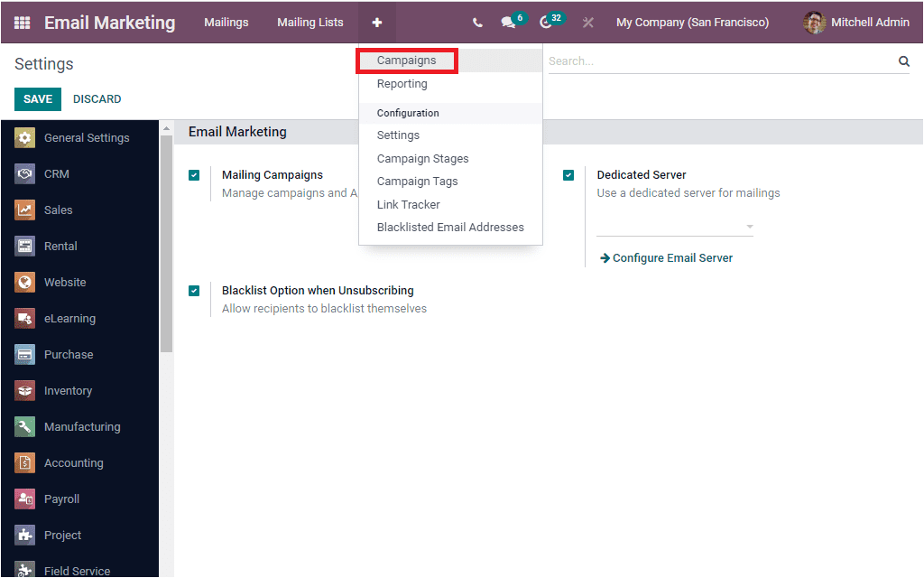Click the search magnifier icon
Screen dimensions: 924x578
point(903,61)
